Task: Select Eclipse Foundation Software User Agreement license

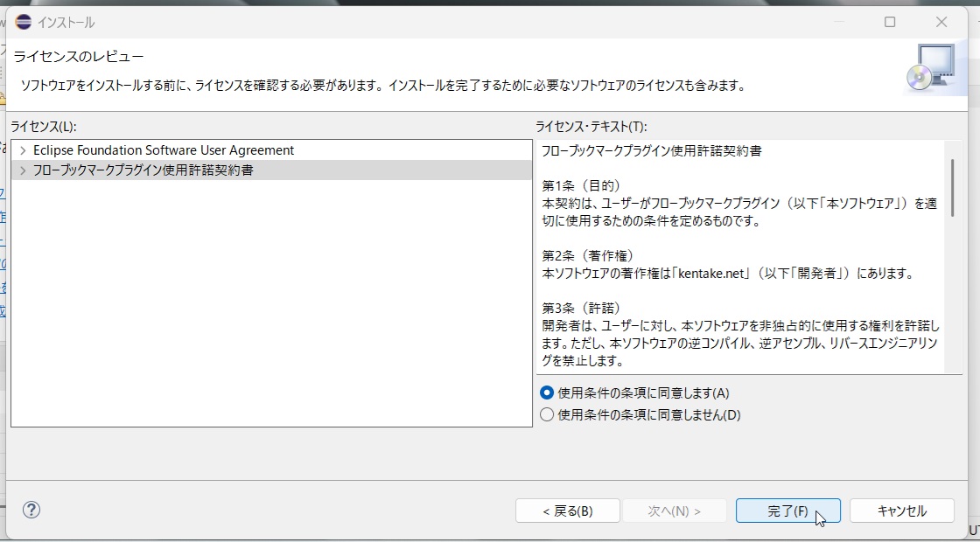Action: tap(163, 150)
